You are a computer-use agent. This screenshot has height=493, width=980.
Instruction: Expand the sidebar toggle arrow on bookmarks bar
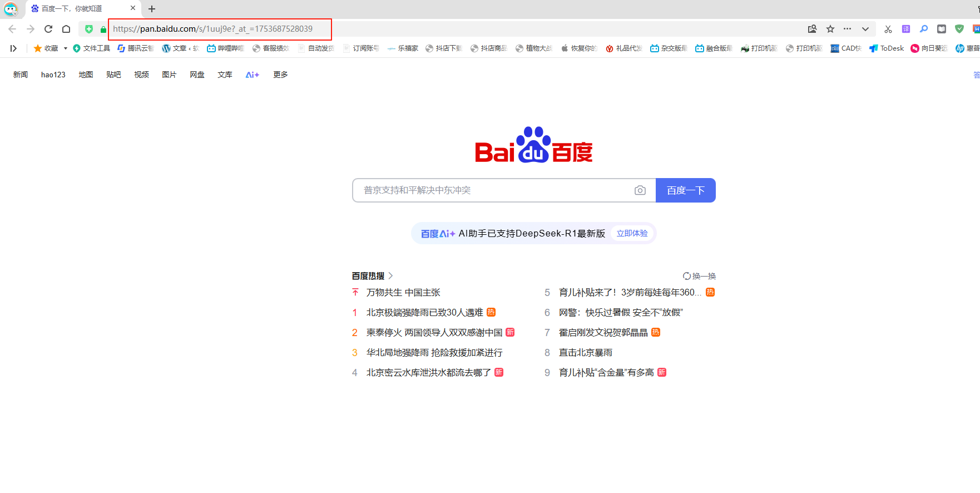tap(13, 48)
